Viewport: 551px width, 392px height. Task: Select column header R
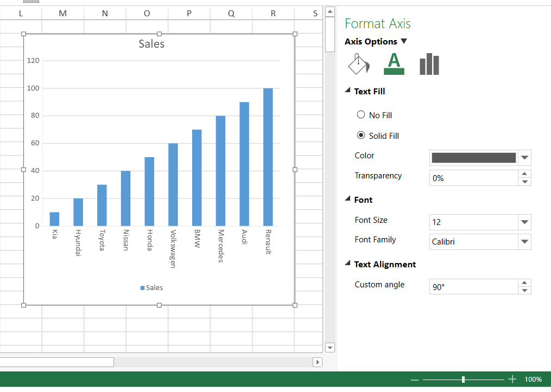tap(273, 14)
